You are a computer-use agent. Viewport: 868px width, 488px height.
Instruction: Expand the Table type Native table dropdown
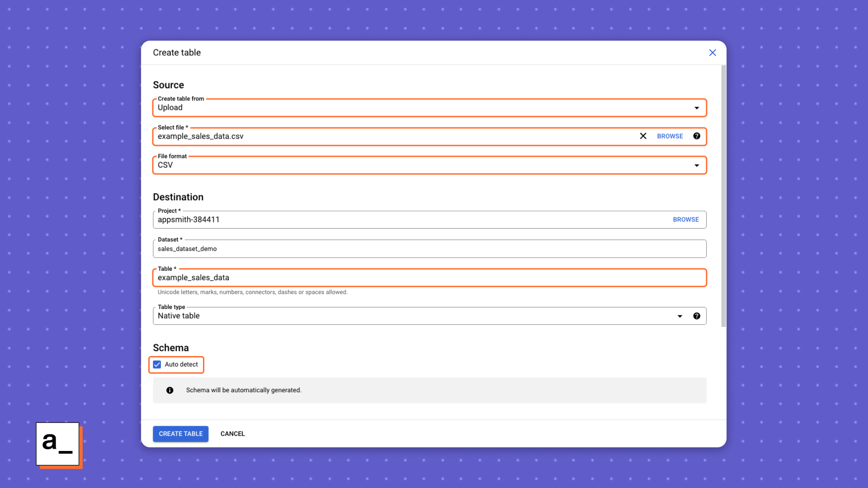pyautogui.click(x=679, y=316)
